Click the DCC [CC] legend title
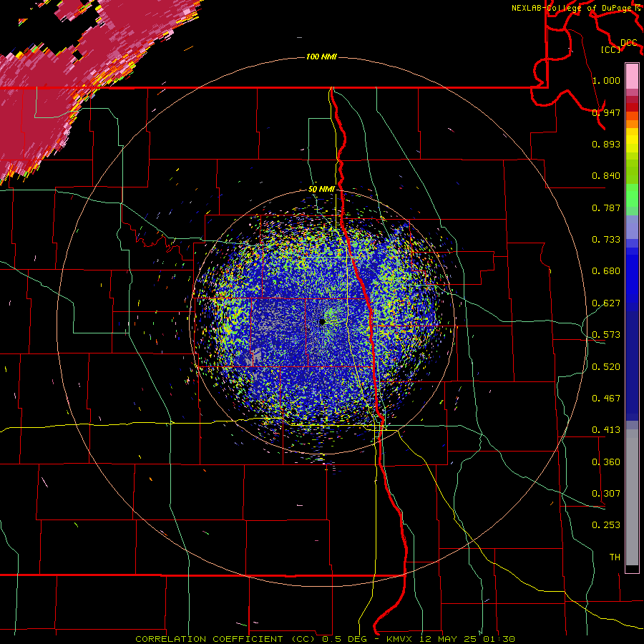The image size is (644, 644). (x=620, y=46)
